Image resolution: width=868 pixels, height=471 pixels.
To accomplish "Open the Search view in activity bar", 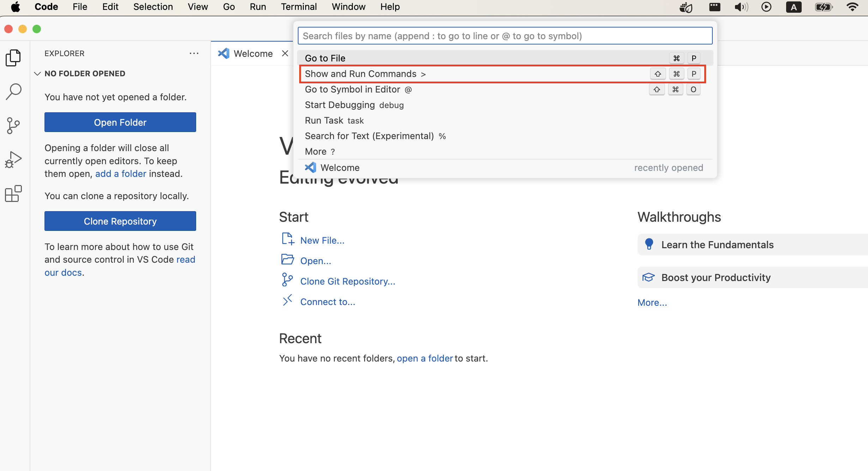I will pos(13,91).
